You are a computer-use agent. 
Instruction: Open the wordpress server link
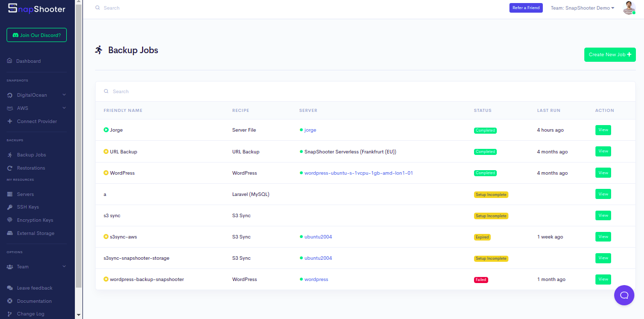tap(316, 280)
